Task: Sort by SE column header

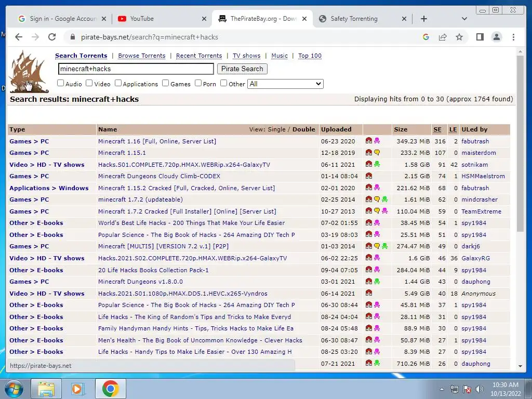Action: point(437,129)
